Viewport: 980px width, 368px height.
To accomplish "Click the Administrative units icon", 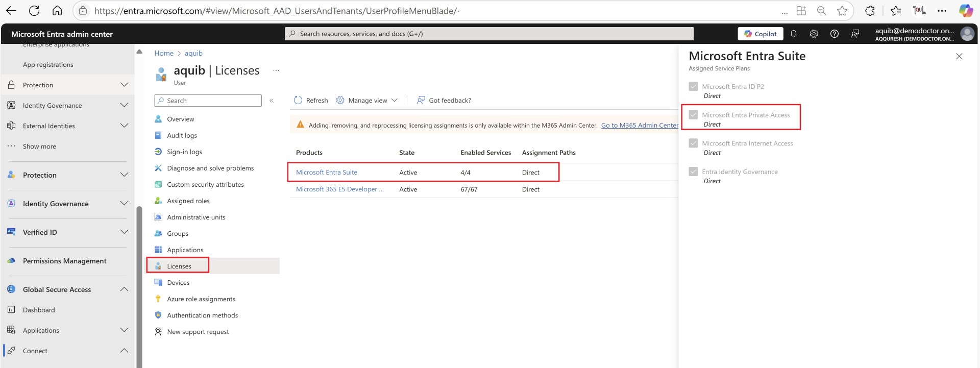I will pyautogui.click(x=158, y=217).
